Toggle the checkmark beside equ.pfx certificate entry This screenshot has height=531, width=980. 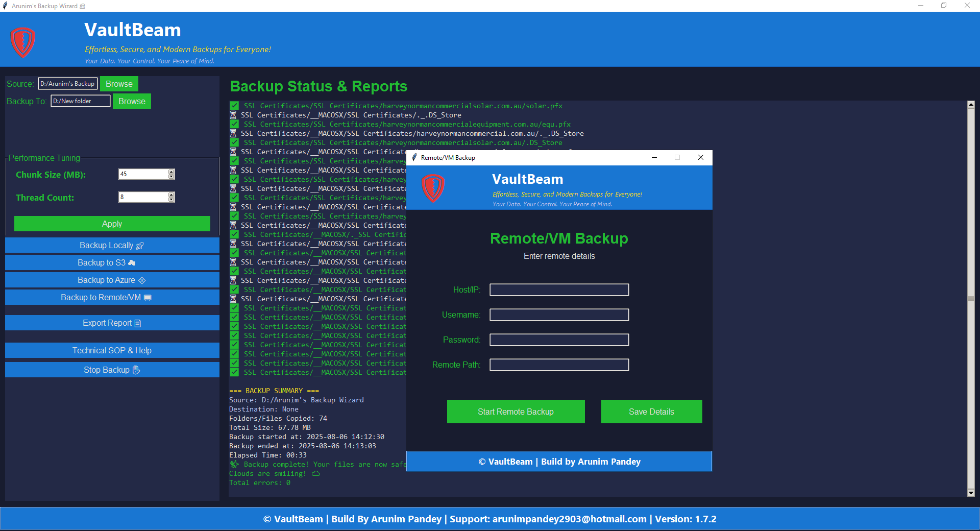pos(235,124)
